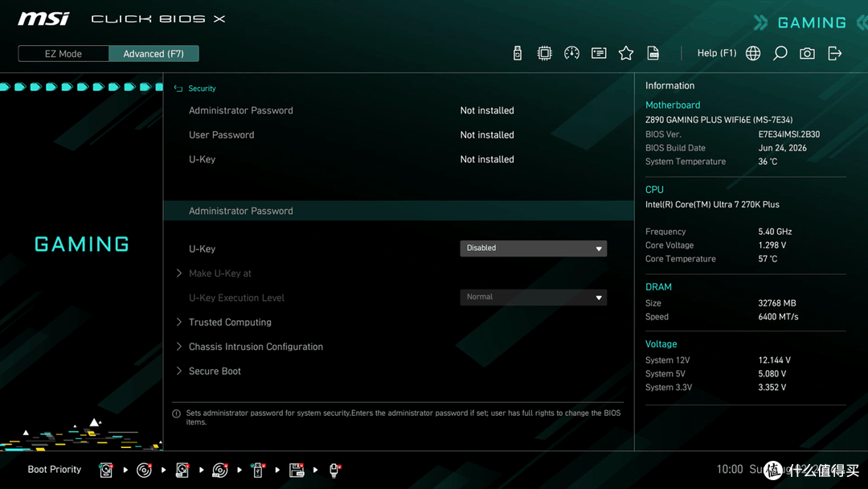The image size is (868, 489).
Task: Exit BIOS using the exit icon
Action: coord(834,53)
